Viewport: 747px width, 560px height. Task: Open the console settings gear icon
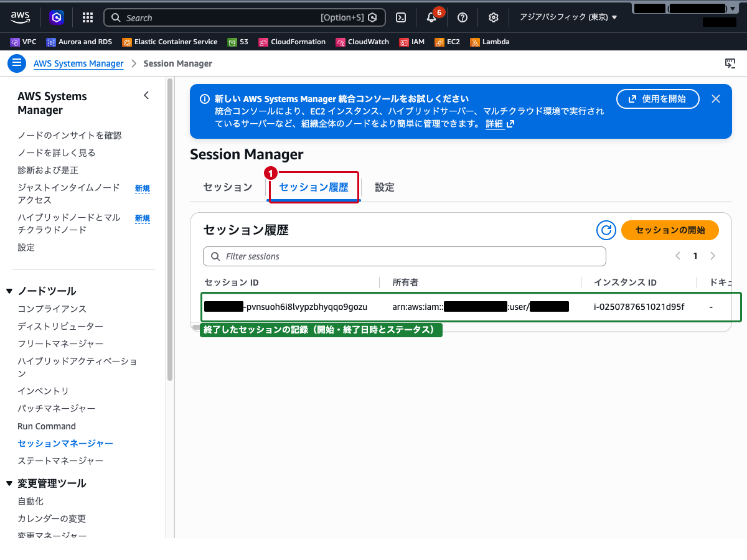[494, 17]
